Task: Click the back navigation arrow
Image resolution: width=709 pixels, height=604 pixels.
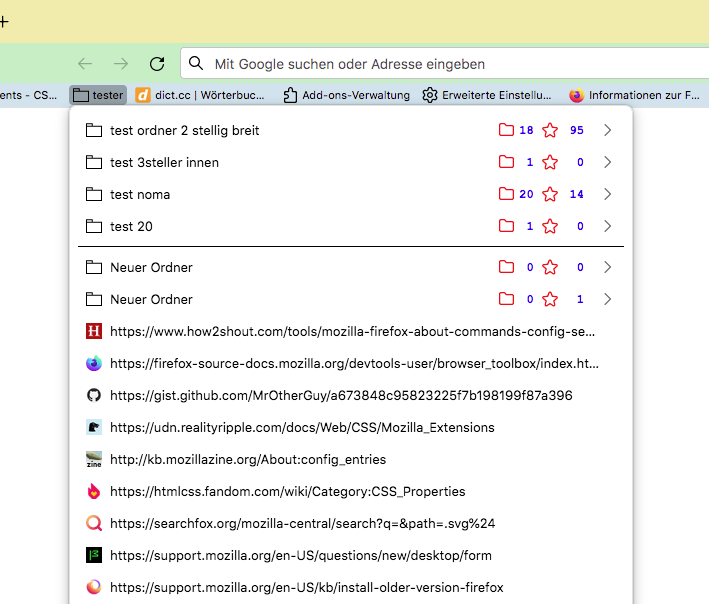Action: click(x=85, y=64)
